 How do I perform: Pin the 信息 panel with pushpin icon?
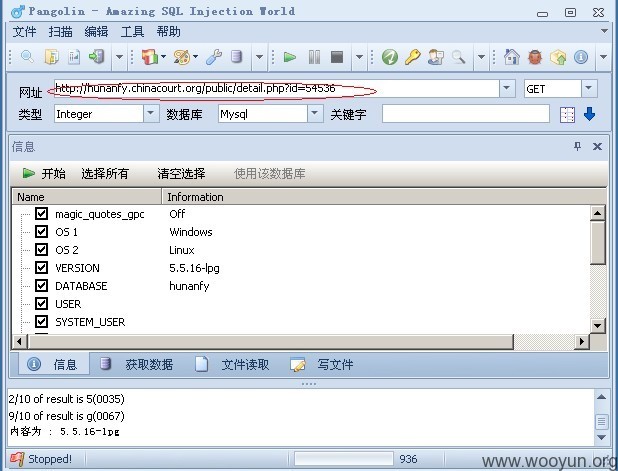tap(577, 147)
